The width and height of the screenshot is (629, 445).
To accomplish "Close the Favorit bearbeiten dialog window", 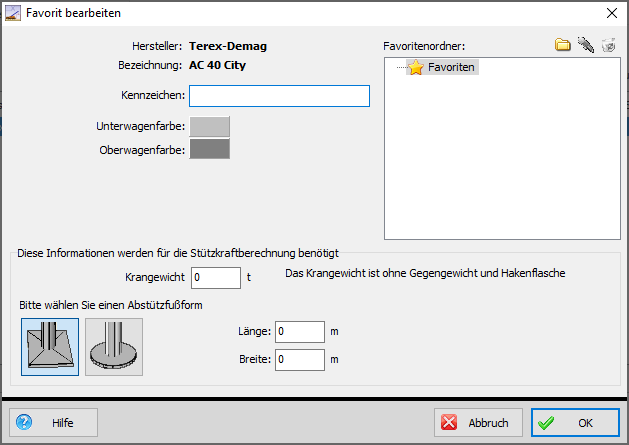I will click(610, 14).
